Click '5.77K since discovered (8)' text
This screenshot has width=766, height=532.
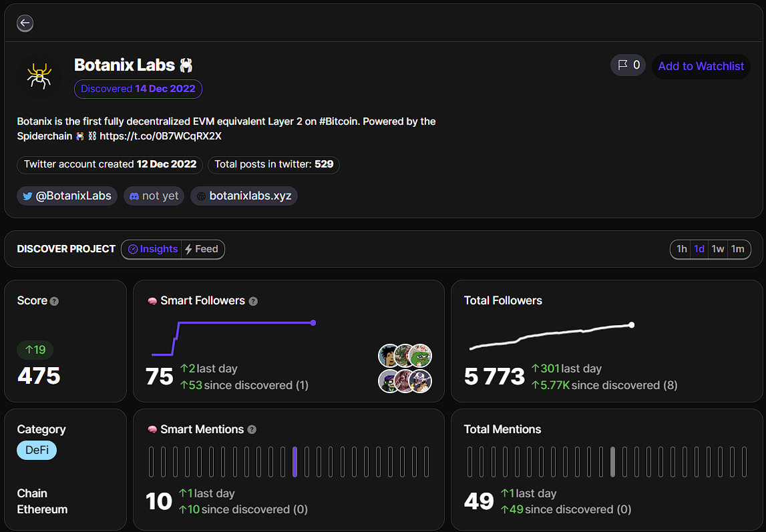(x=604, y=386)
